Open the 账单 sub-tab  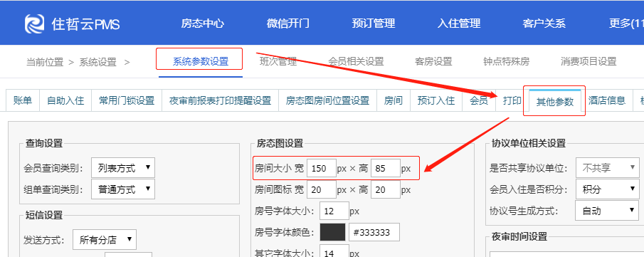pos(23,100)
